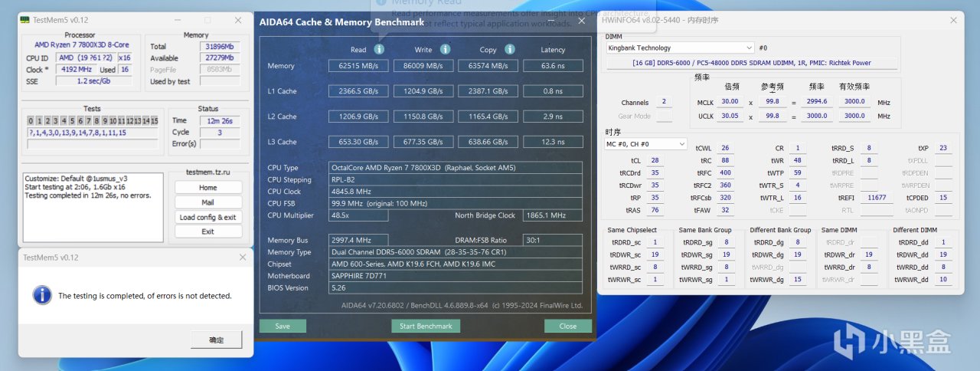Click the CPU Clock value 4845.8 MHz

[x=456, y=192]
